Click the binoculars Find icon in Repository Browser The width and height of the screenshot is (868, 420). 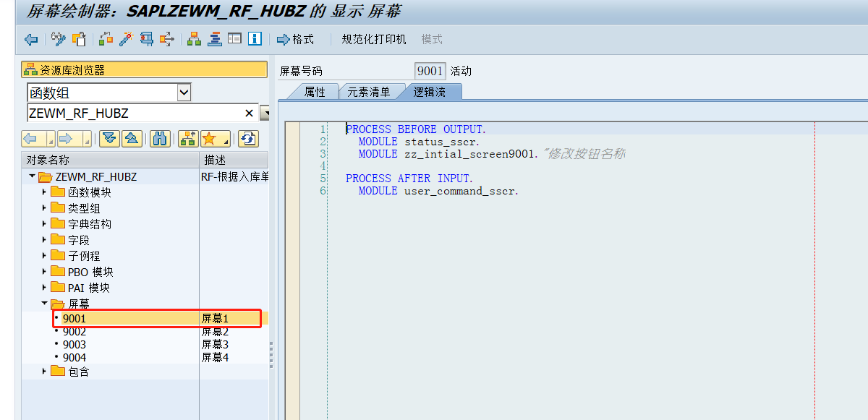[159, 139]
